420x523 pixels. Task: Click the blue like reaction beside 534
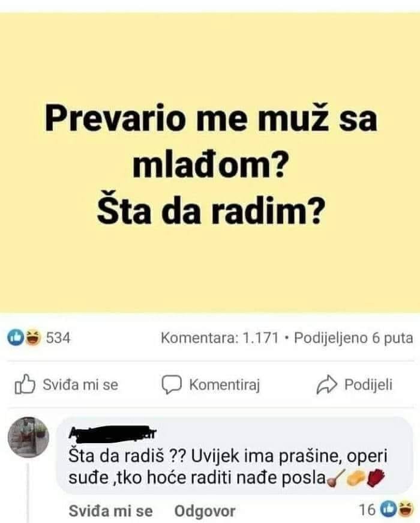(16, 337)
